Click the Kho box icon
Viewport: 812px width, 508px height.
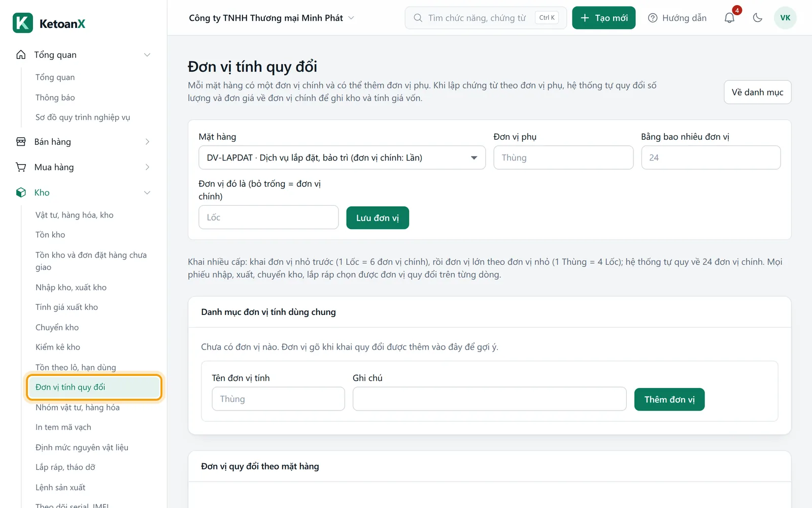(21, 193)
